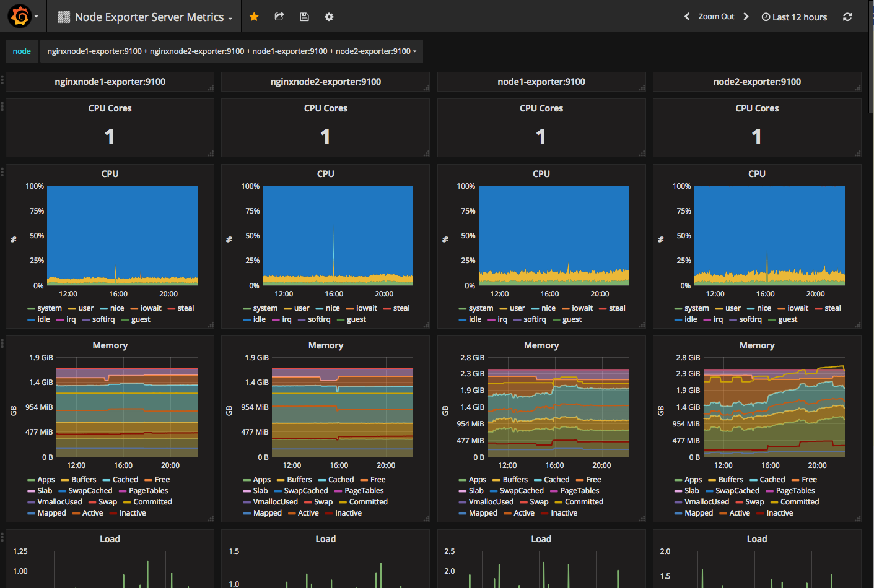The width and height of the screenshot is (874, 588).
Task: Open the Grafana logo main menu
Action: point(20,17)
